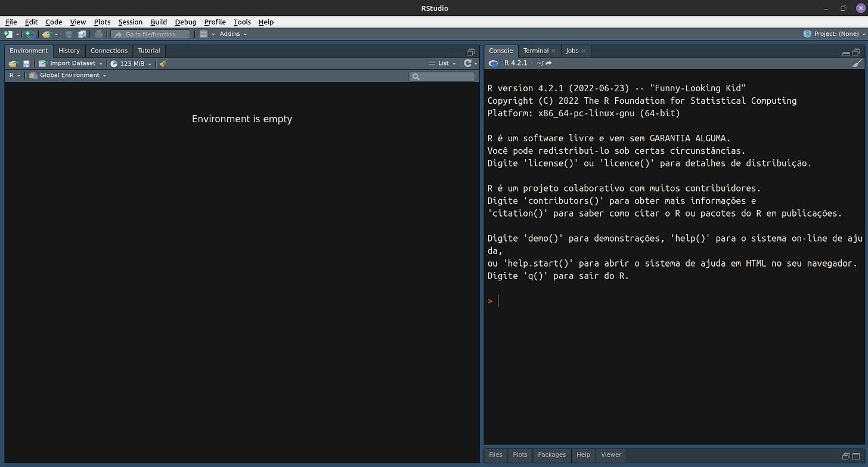868x467 pixels.
Task: Click the Console input prompt line
Action: (x=674, y=301)
